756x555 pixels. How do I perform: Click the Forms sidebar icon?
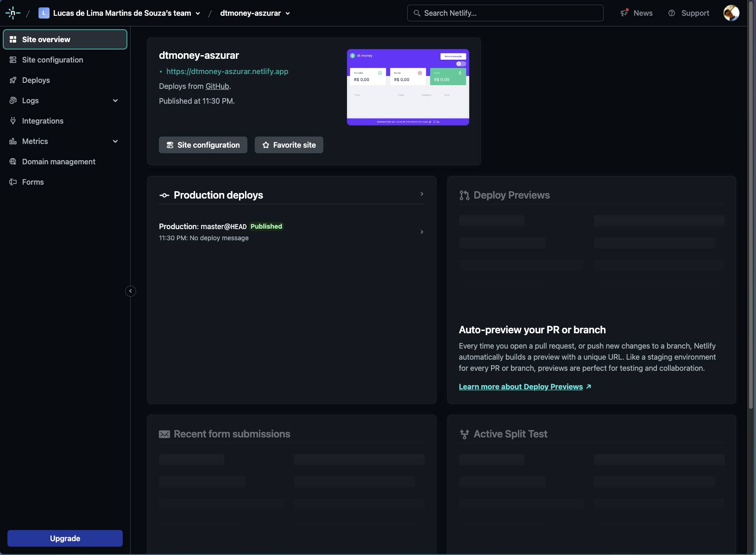coord(13,182)
